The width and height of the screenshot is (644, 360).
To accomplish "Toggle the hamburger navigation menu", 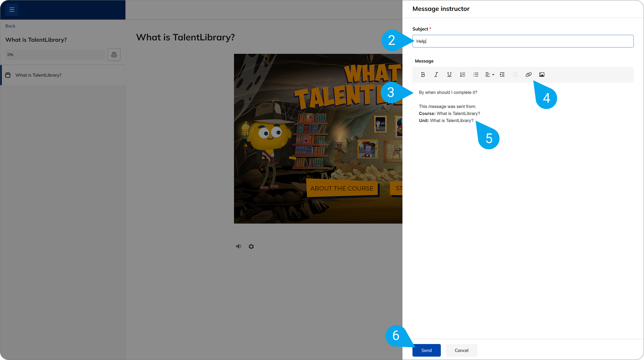I will pyautogui.click(x=11, y=9).
